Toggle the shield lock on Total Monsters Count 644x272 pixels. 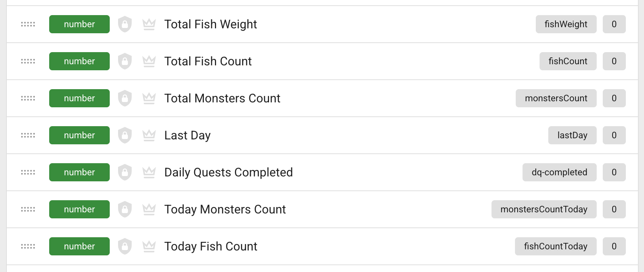125,98
